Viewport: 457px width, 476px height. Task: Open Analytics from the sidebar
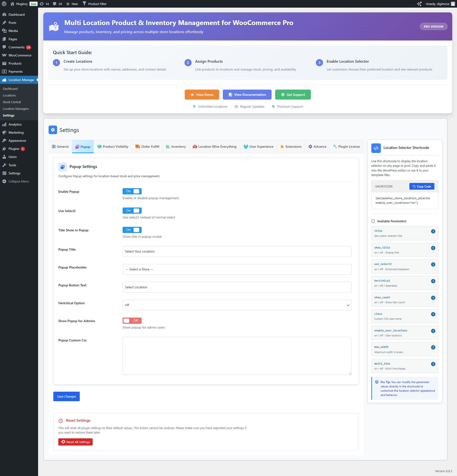[x=15, y=124]
